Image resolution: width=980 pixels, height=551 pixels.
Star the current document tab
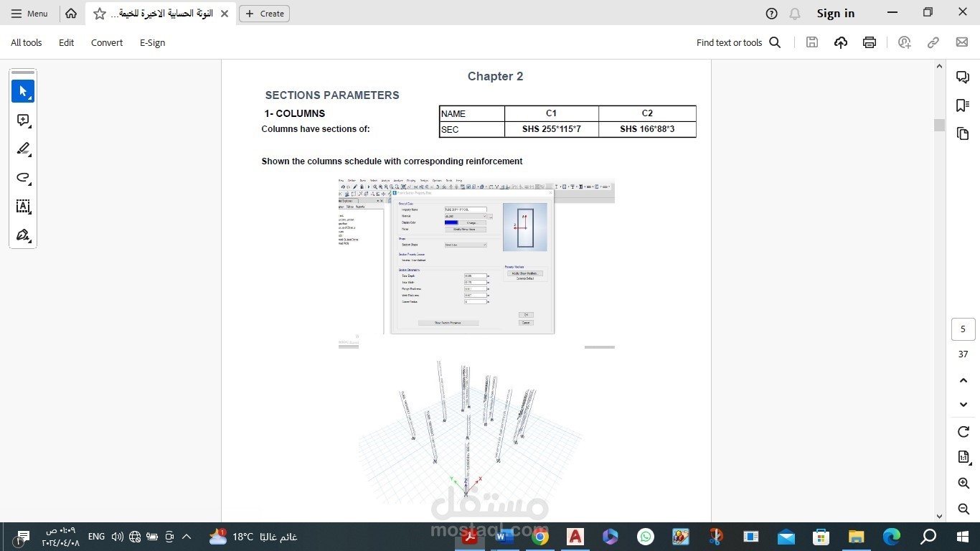pos(100,14)
